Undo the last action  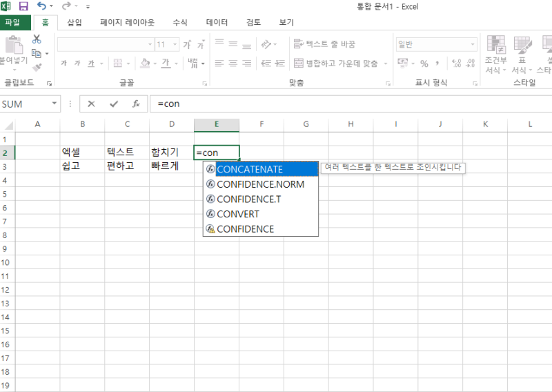click(41, 6)
